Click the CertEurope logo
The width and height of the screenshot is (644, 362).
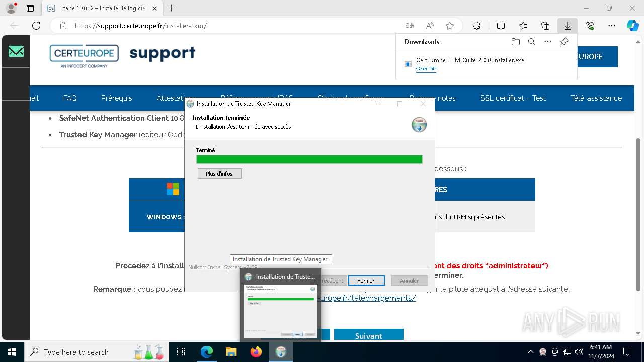coord(84,56)
